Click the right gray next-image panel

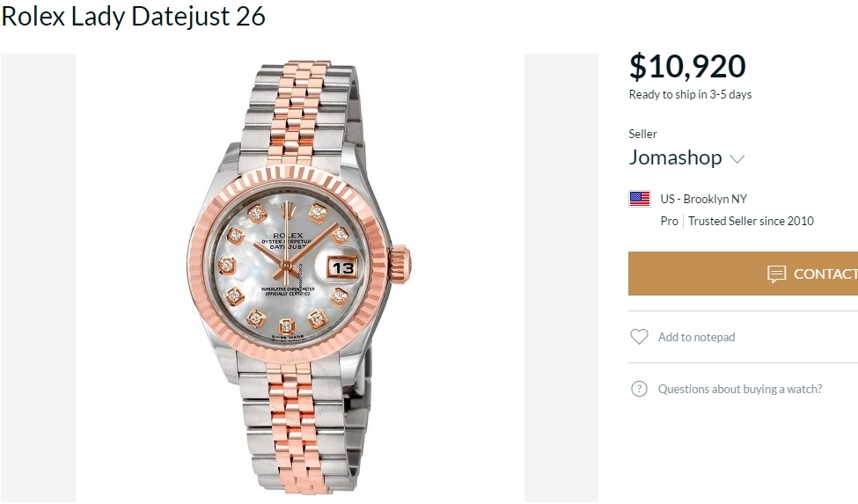[x=561, y=277]
